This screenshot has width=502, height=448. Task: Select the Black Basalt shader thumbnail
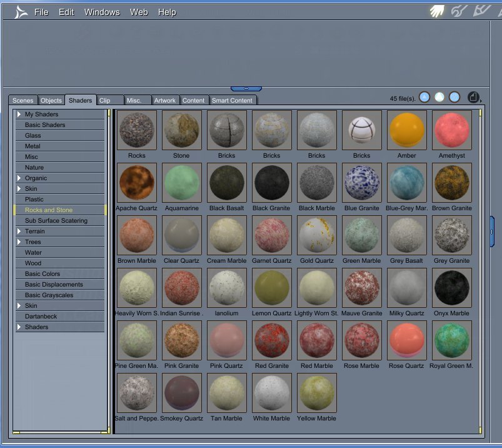pos(227,183)
